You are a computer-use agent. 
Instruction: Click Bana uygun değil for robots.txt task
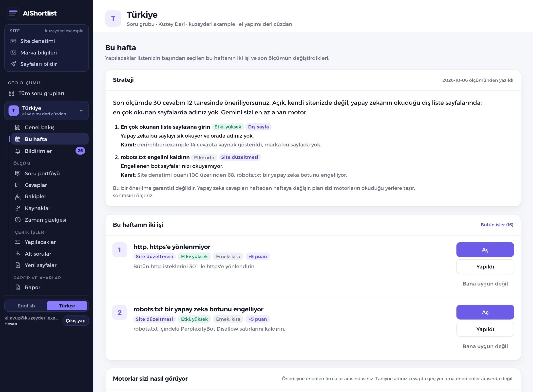pyautogui.click(x=485, y=346)
